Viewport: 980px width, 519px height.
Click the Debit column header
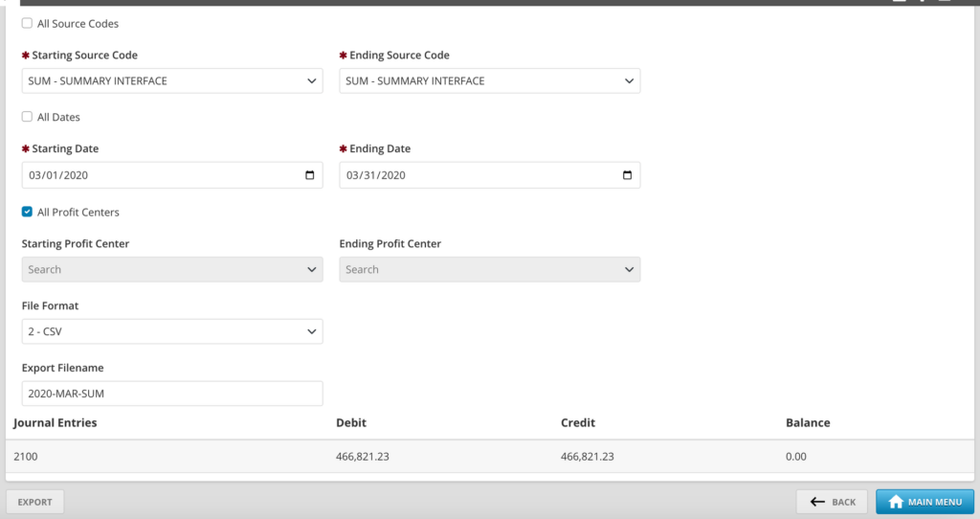coord(351,422)
